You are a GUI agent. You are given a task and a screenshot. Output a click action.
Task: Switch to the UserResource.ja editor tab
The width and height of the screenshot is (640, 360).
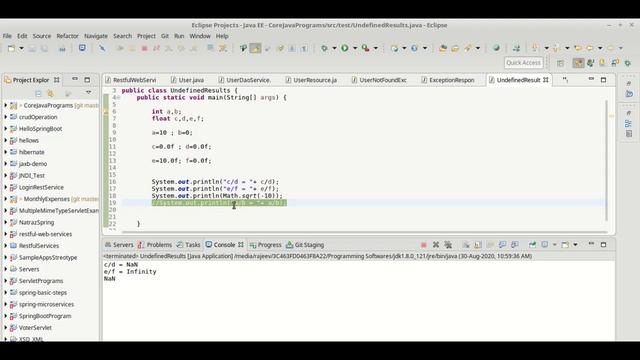point(311,80)
